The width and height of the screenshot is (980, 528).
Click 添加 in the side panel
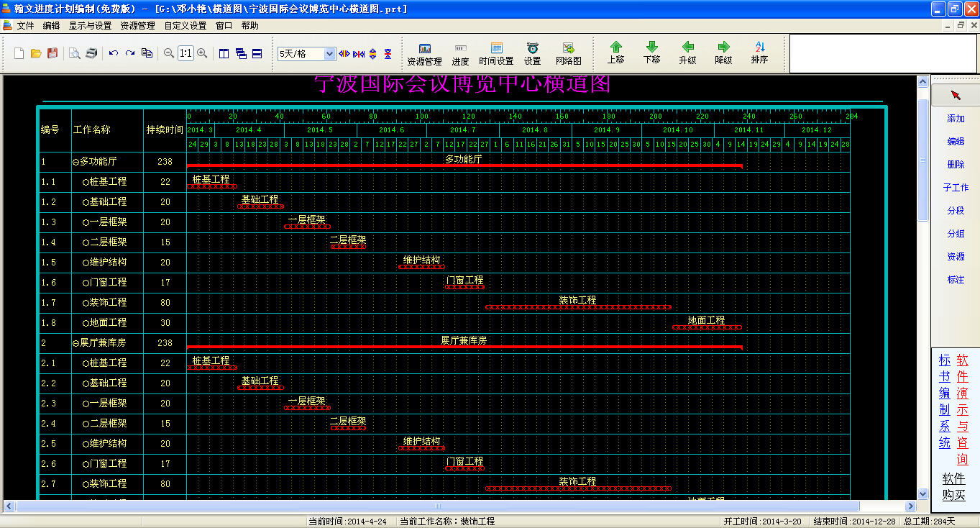(956, 119)
